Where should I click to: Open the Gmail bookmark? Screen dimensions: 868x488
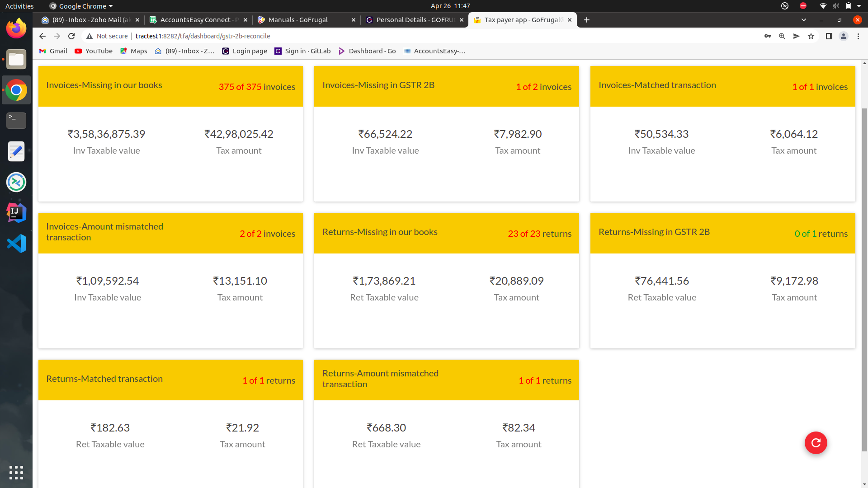click(x=53, y=51)
